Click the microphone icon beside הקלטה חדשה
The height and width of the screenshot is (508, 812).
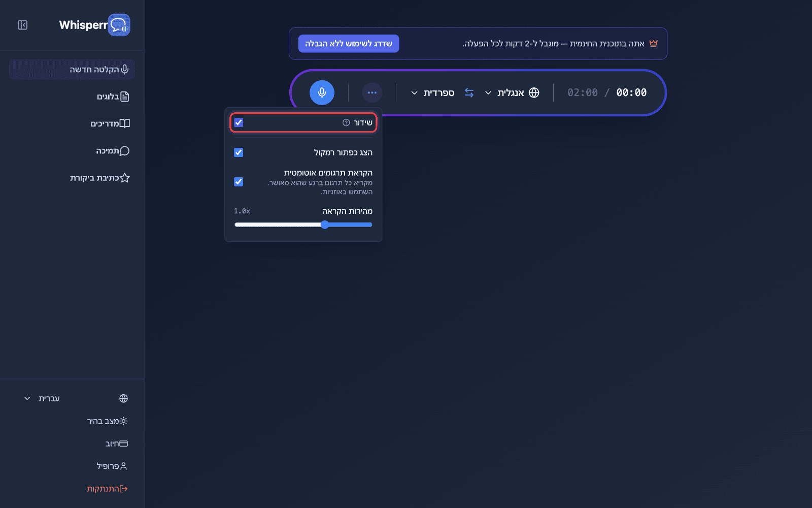pyautogui.click(x=125, y=69)
